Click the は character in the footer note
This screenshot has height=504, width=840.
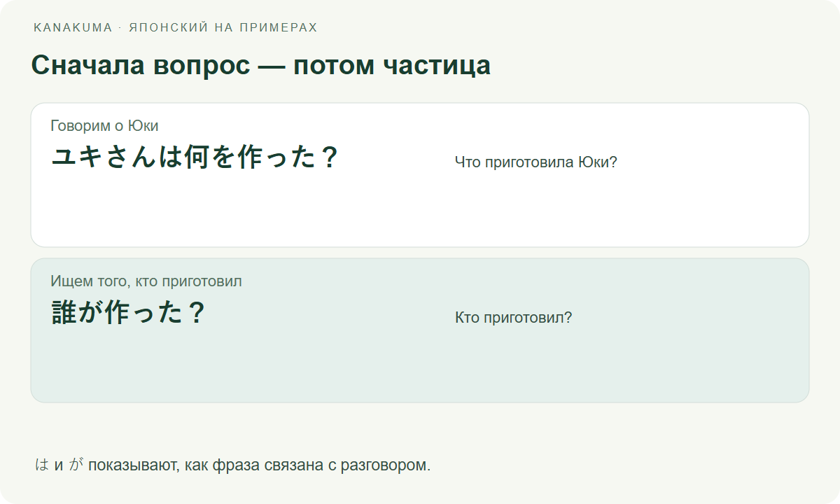coord(42,465)
